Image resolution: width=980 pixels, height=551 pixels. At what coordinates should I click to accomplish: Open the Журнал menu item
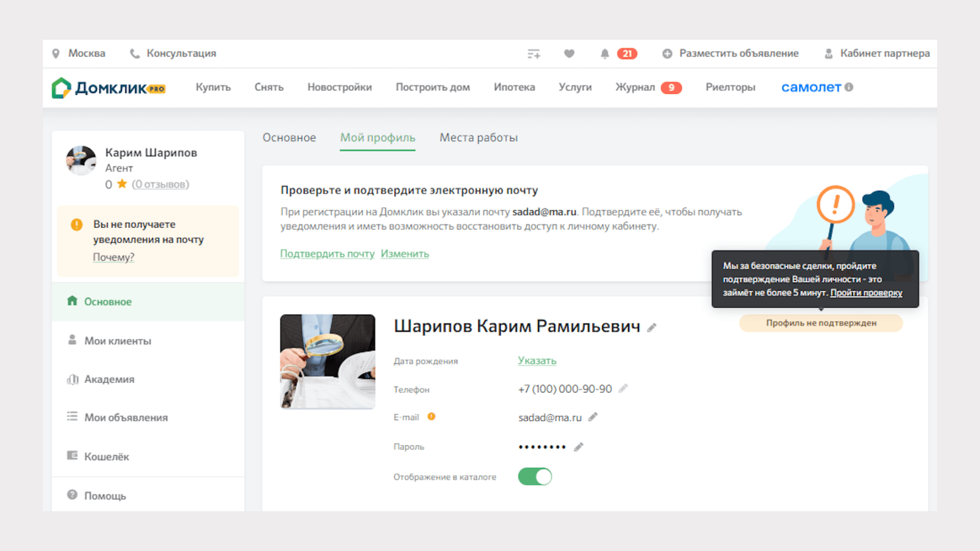pos(635,87)
